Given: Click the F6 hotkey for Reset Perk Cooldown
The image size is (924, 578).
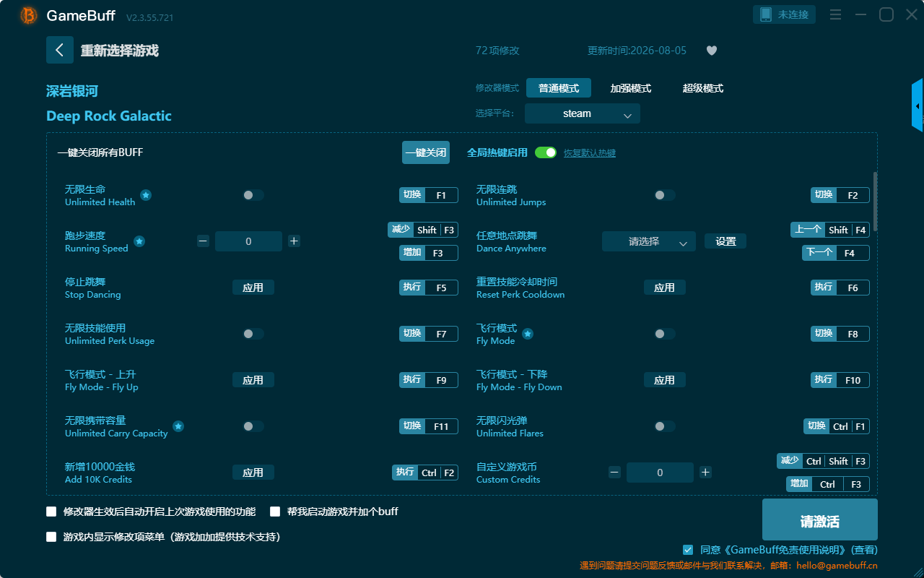Looking at the screenshot, I should (840, 288).
